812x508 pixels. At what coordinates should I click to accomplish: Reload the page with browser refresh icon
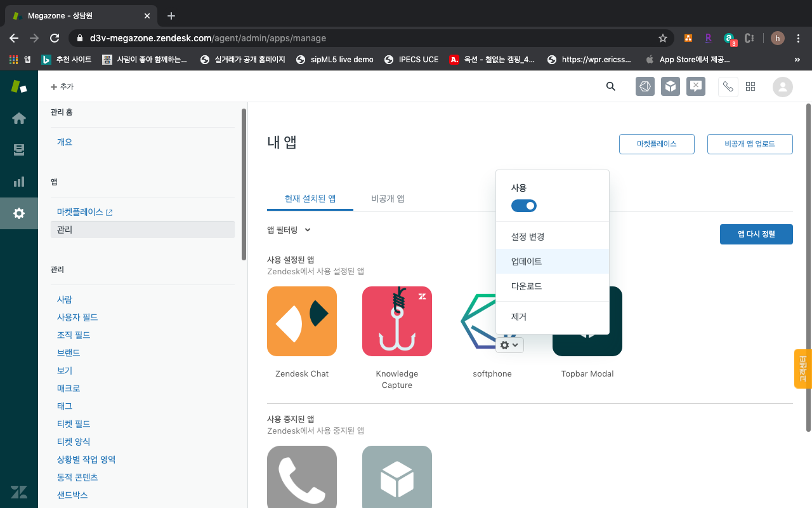pos(55,38)
